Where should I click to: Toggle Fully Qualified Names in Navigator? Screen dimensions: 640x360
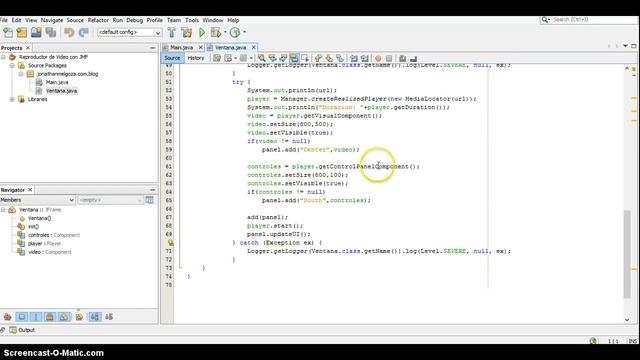79,317
